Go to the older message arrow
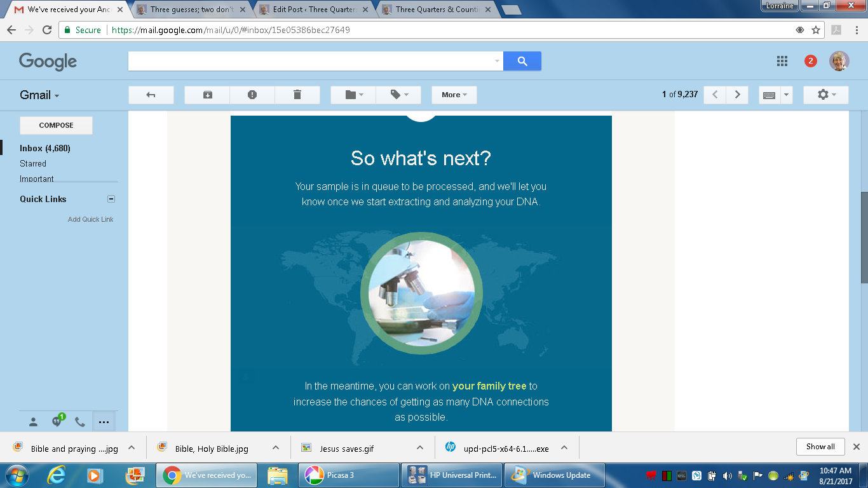868x488 pixels. point(737,95)
